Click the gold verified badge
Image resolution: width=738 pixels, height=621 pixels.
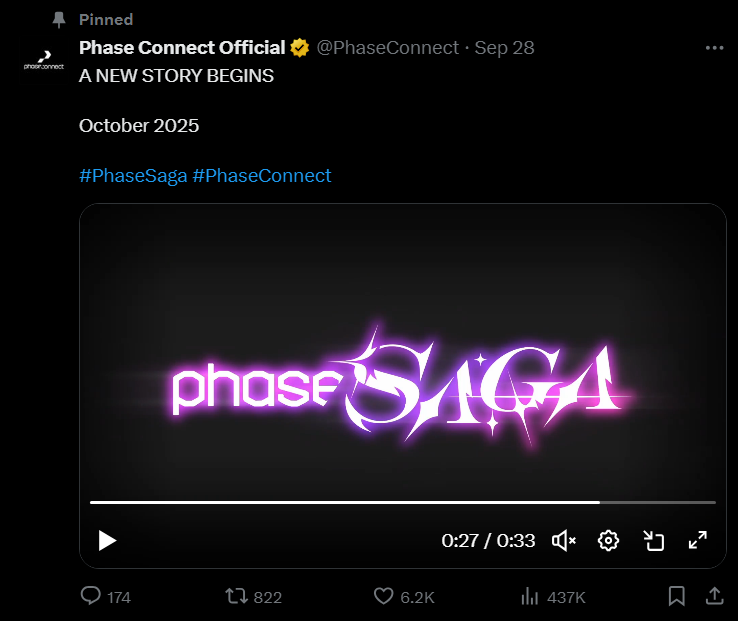tap(299, 48)
